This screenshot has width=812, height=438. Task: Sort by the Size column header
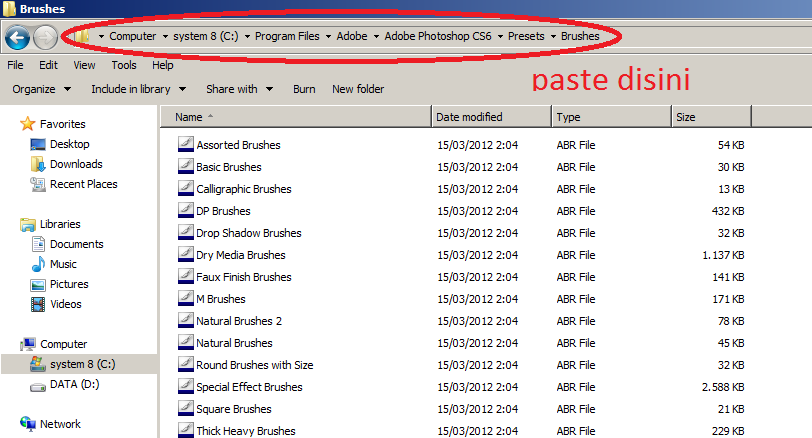point(711,117)
